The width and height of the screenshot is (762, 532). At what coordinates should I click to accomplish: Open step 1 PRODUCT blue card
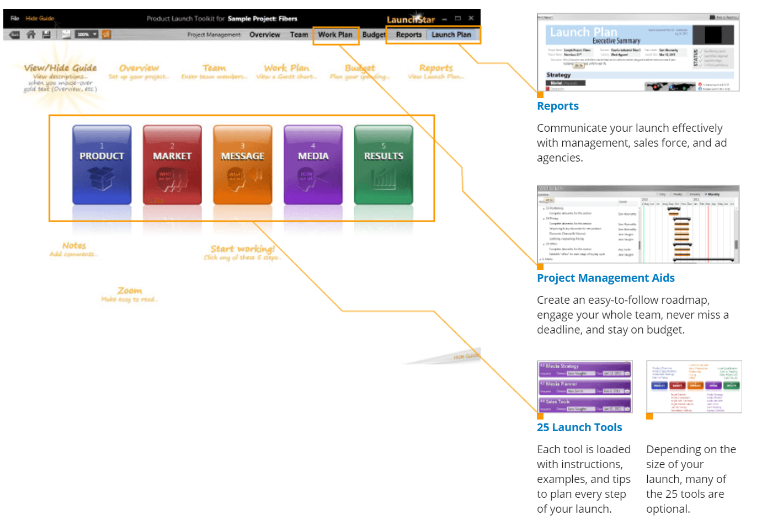(102, 165)
